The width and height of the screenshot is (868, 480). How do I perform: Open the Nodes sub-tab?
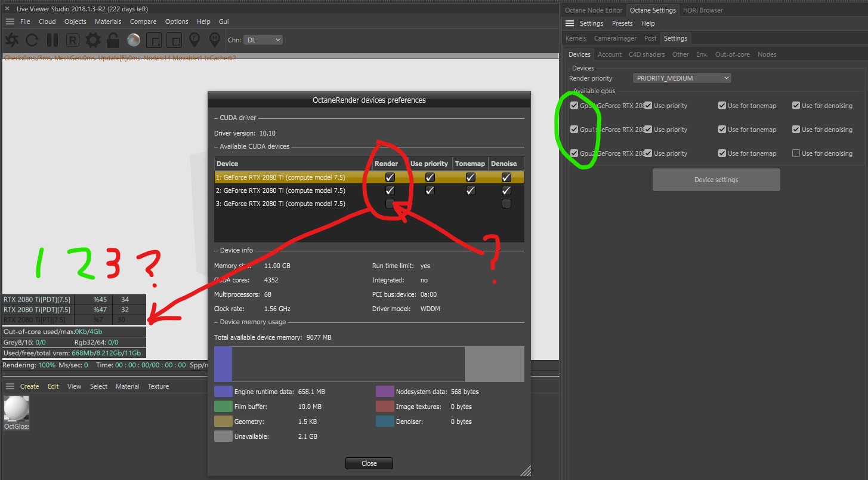tap(767, 54)
